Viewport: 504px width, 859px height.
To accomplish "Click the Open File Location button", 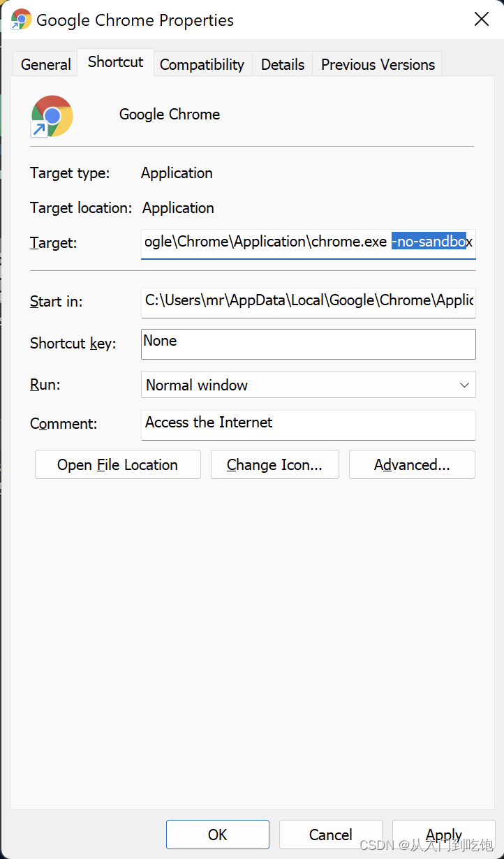I will point(118,464).
